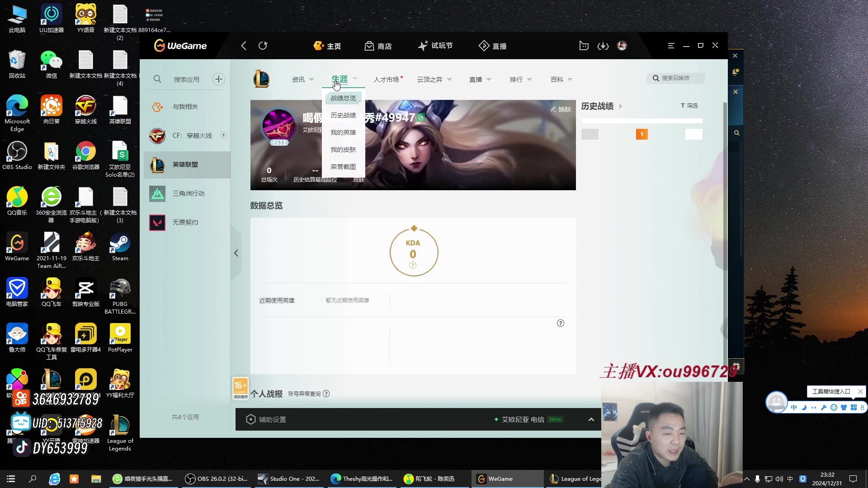Open the download manager icon
The height and width of the screenshot is (488, 868).
603,46
